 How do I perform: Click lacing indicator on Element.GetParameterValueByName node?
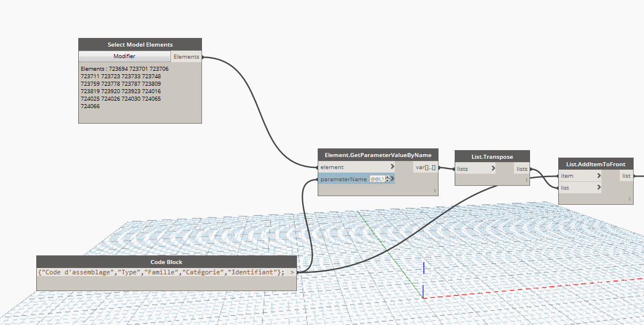435,190
